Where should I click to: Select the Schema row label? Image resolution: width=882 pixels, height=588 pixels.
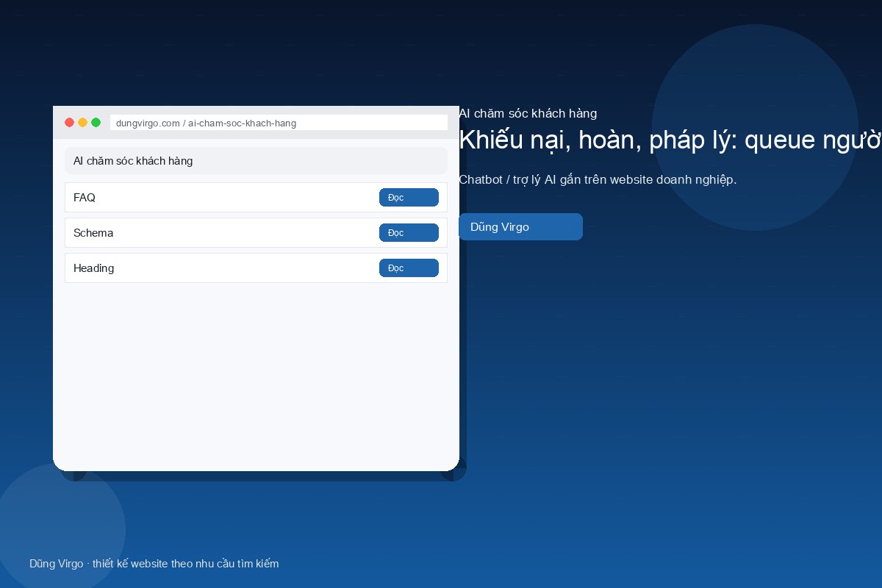pos(93,233)
